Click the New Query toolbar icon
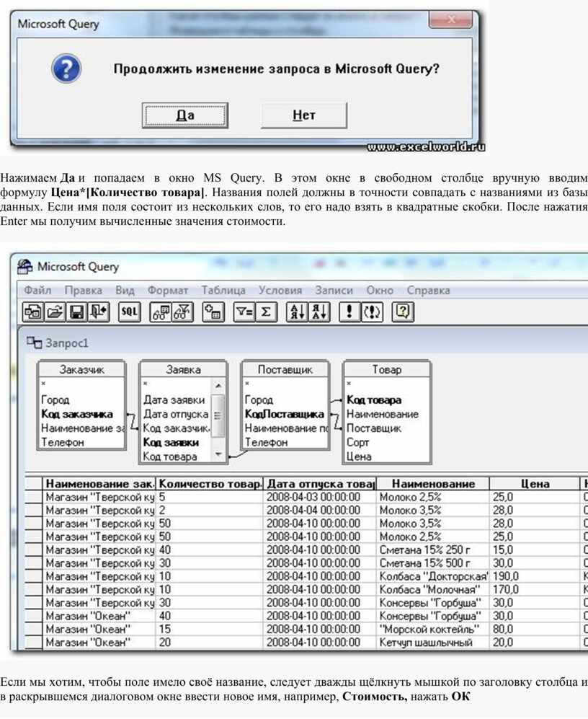This screenshot has height=719, width=588. click(33, 312)
